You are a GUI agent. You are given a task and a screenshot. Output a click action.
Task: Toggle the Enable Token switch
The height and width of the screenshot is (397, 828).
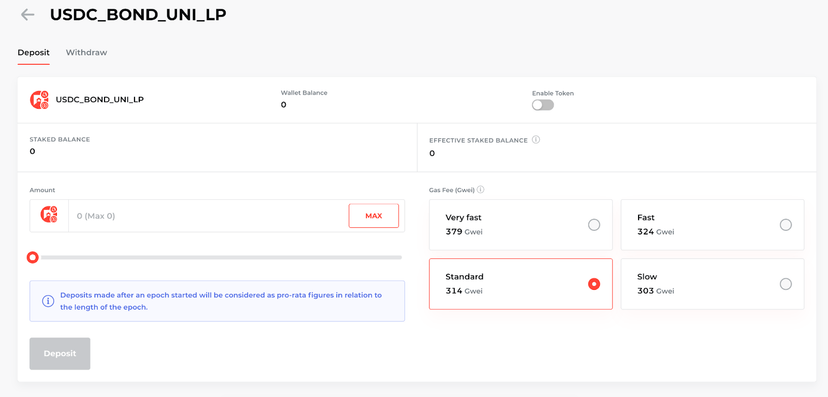pos(543,105)
